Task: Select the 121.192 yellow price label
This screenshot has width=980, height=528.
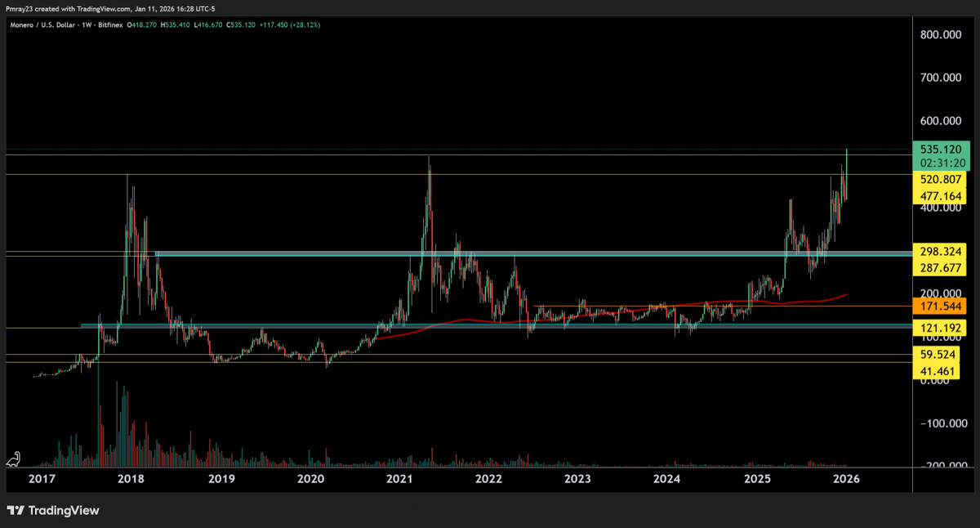Action: pos(939,327)
